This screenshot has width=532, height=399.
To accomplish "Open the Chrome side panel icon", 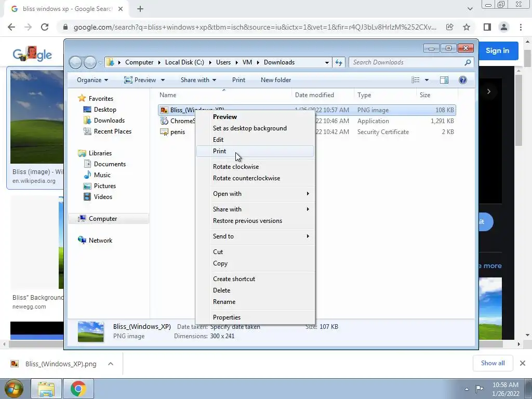I will pos(487,27).
